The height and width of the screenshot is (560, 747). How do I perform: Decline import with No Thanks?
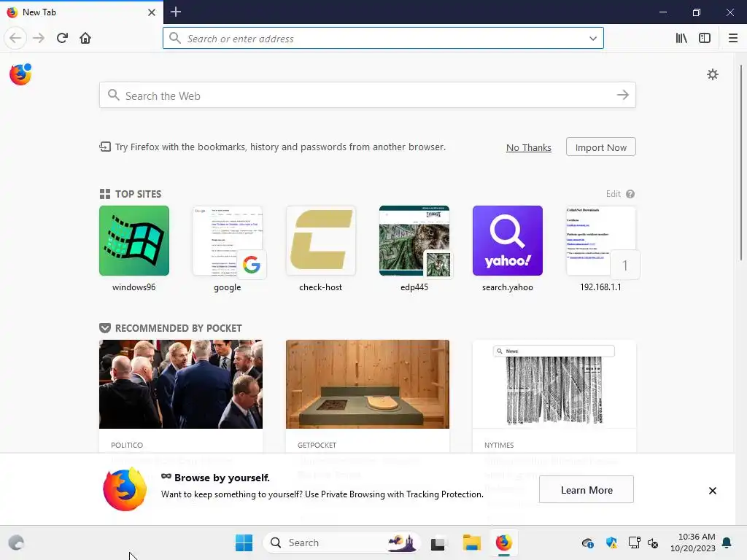(528, 147)
